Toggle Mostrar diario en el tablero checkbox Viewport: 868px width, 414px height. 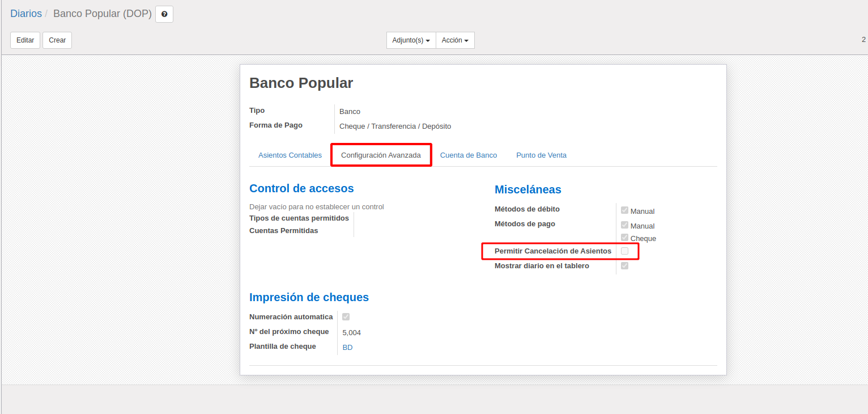click(624, 265)
